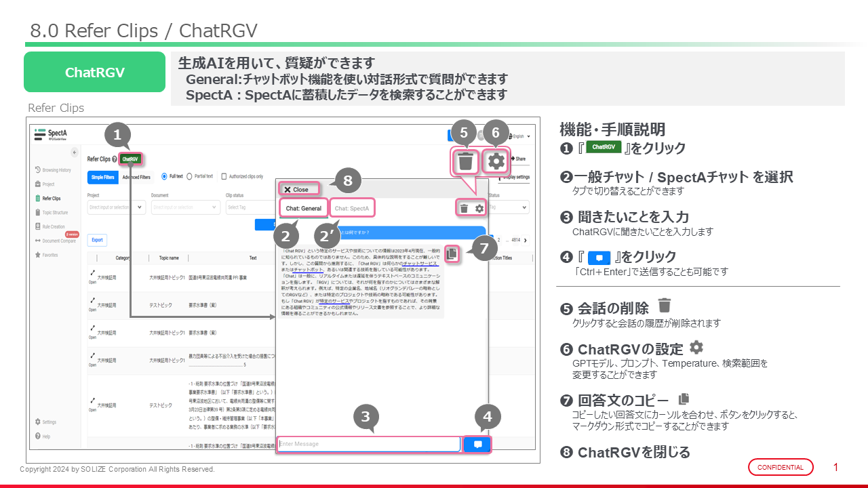Click the green ChatRGV button
Screen dimensions: 868x488
click(130, 159)
